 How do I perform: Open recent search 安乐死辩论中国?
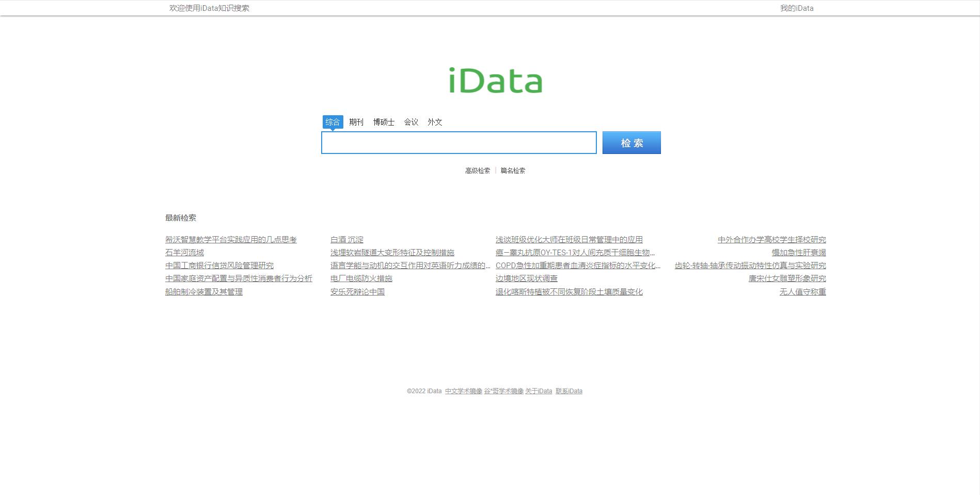coord(358,291)
